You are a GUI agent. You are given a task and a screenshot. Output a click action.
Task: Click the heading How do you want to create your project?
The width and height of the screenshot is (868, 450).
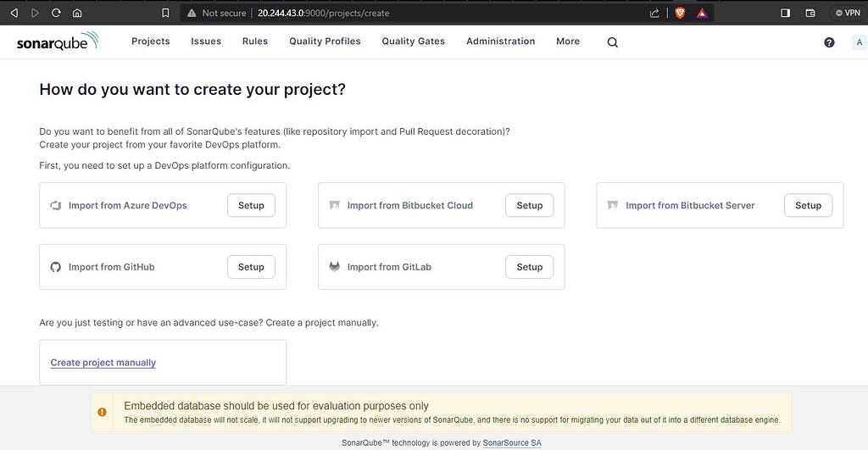[x=192, y=89]
